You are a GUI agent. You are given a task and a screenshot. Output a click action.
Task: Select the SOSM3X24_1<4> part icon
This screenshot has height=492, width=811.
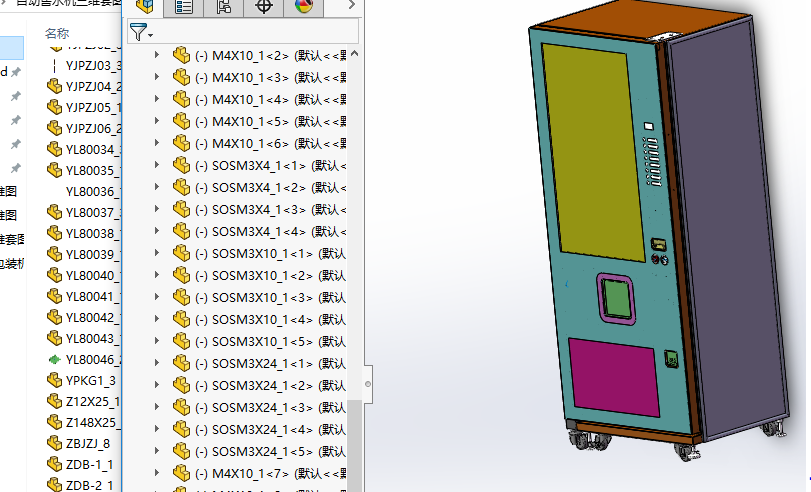182,429
